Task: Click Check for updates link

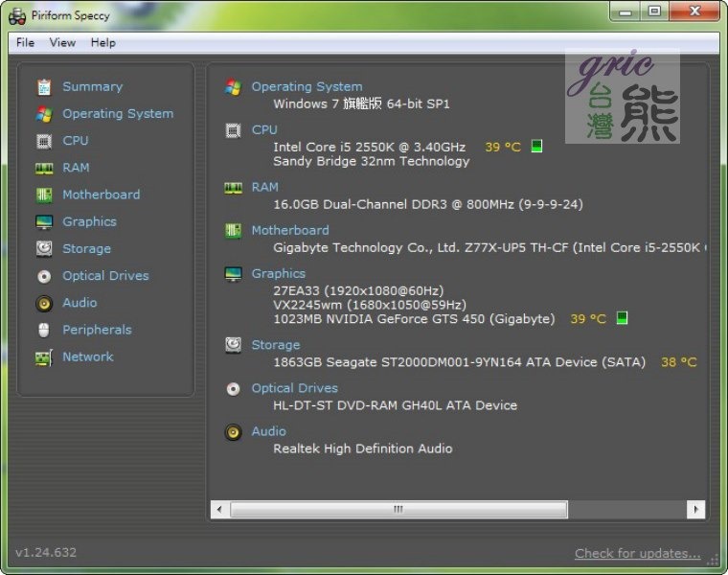Action: (637, 554)
